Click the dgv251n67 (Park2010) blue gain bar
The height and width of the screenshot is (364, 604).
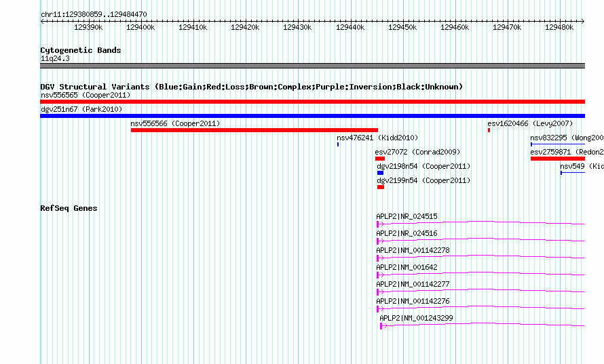(312, 116)
